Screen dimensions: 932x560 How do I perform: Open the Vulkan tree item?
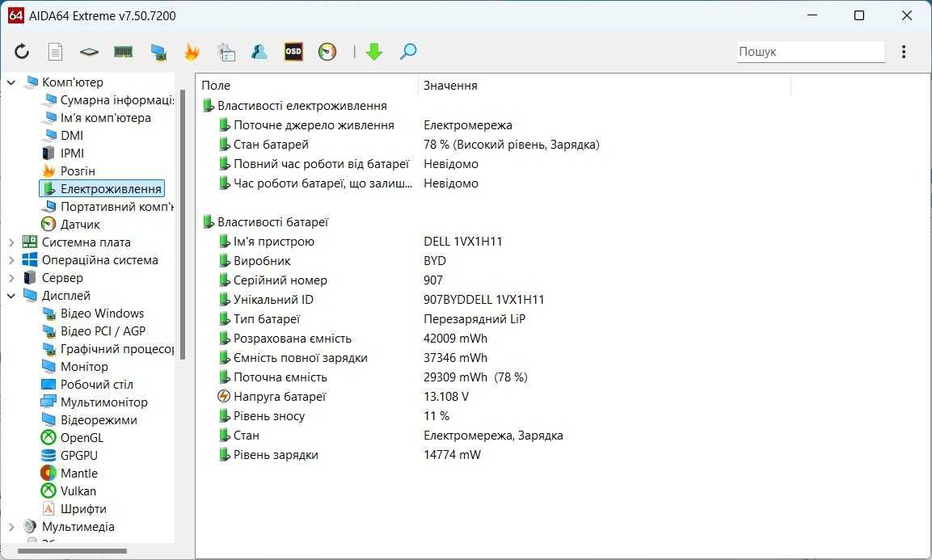[x=69, y=491]
